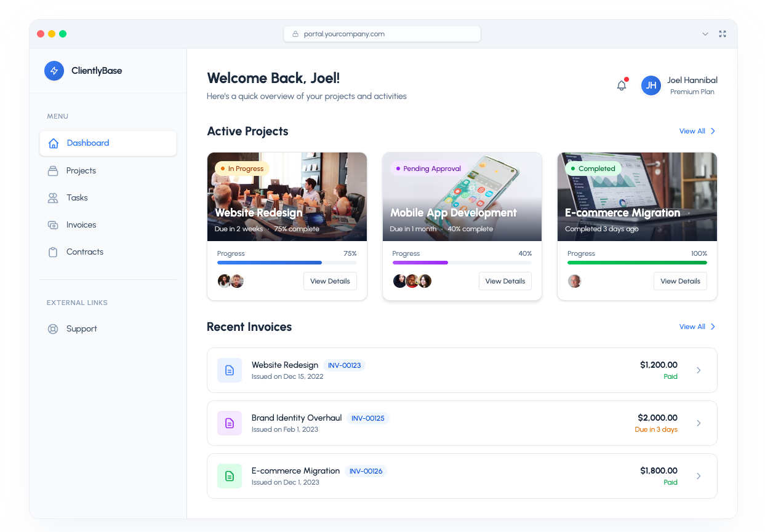Open the Contracts section

tap(85, 252)
